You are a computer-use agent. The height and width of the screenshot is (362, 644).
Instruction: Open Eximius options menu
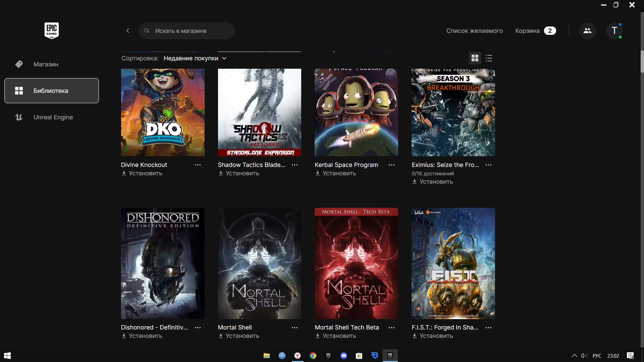click(x=488, y=165)
